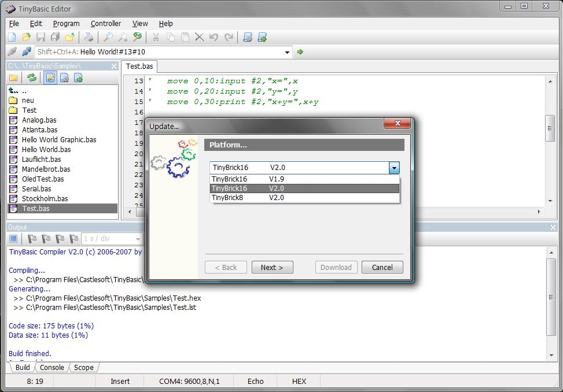Click the blue stop square in Output panel
Viewport: 563px width, 392px height.
click(13, 239)
